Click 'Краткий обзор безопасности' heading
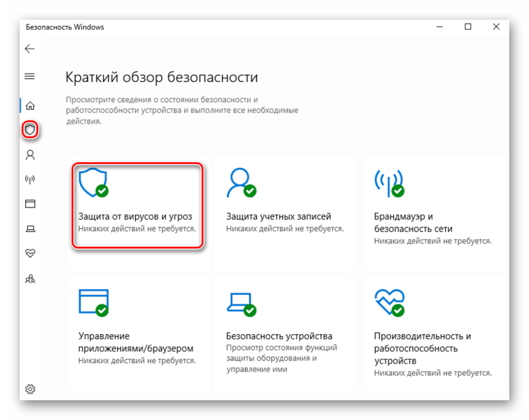The image size is (529, 420). (x=161, y=77)
